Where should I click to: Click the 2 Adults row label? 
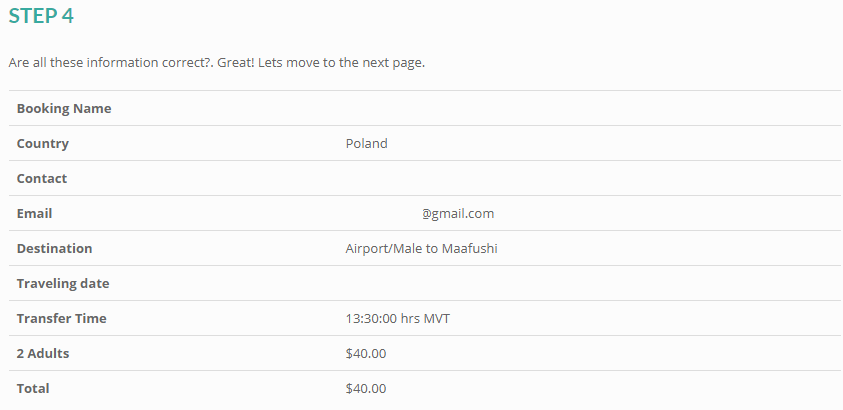click(x=43, y=353)
